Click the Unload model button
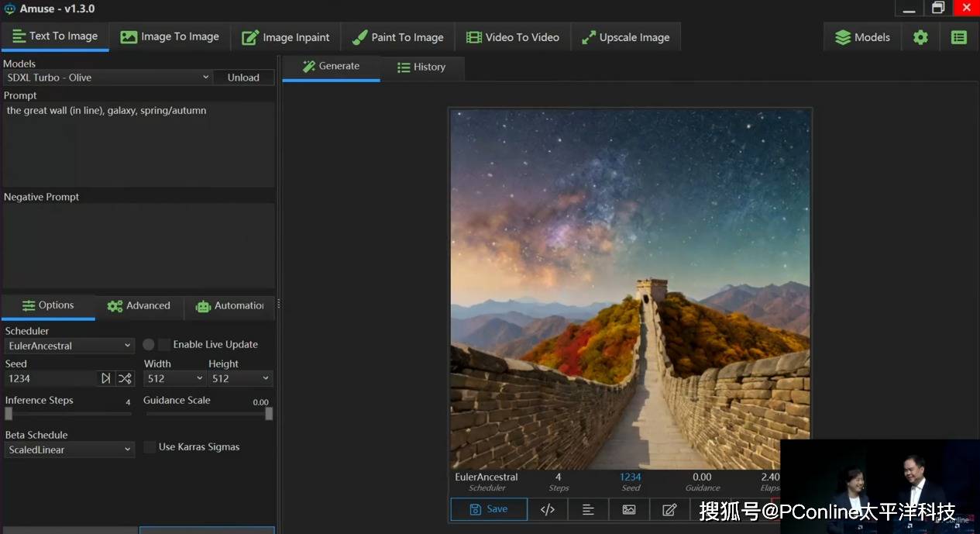Image resolution: width=980 pixels, height=534 pixels. tap(243, 78)
